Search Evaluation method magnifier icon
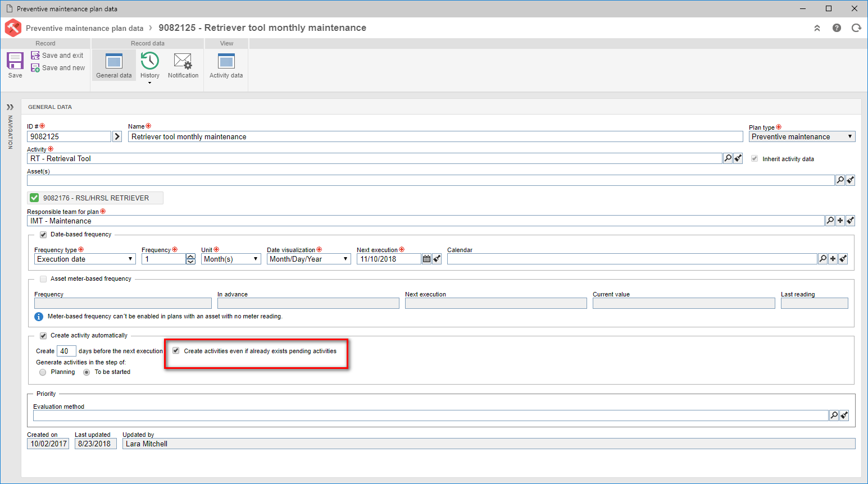 834,415
